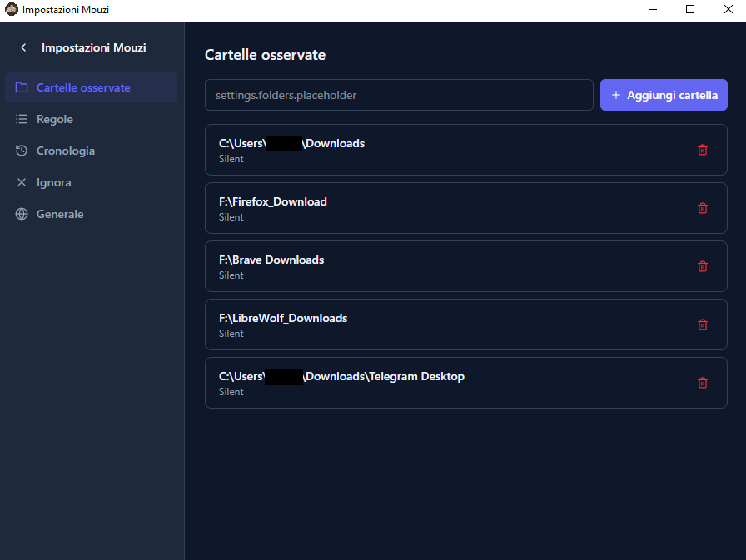Click the X icon beside Ignora
Viewport: 746px width, 560px height.
[22, 182]
